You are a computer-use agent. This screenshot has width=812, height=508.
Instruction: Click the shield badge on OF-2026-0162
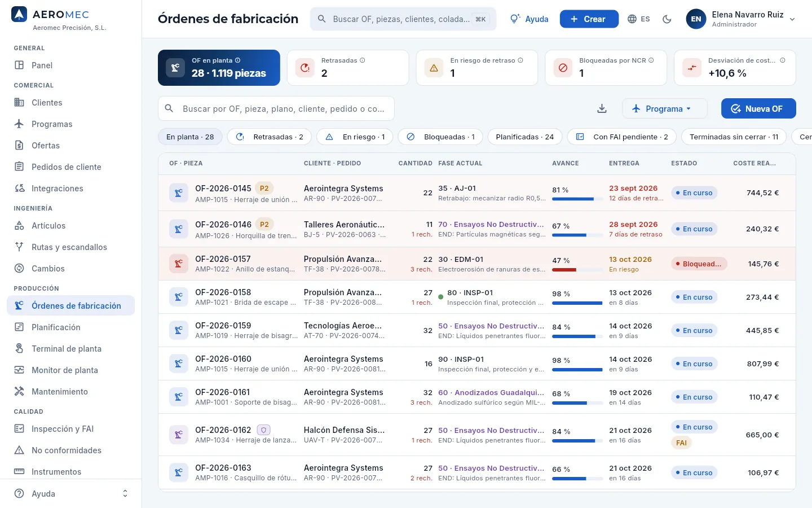coord(263,430)
